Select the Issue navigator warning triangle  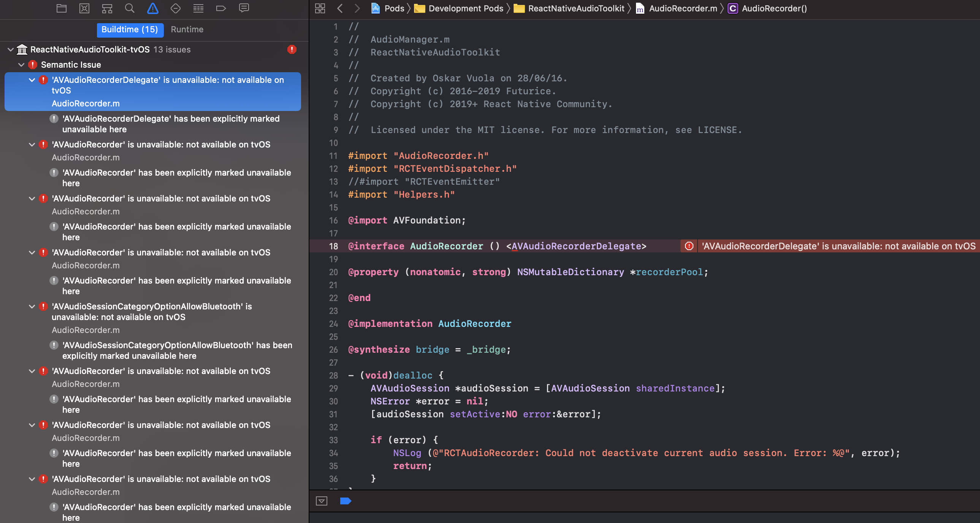[152, 8]
